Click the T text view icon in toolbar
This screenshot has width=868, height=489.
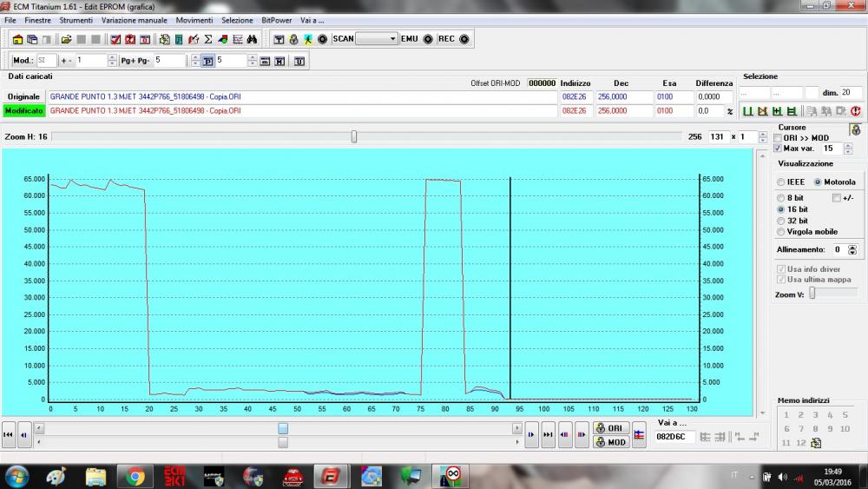[x=279, y=39]
